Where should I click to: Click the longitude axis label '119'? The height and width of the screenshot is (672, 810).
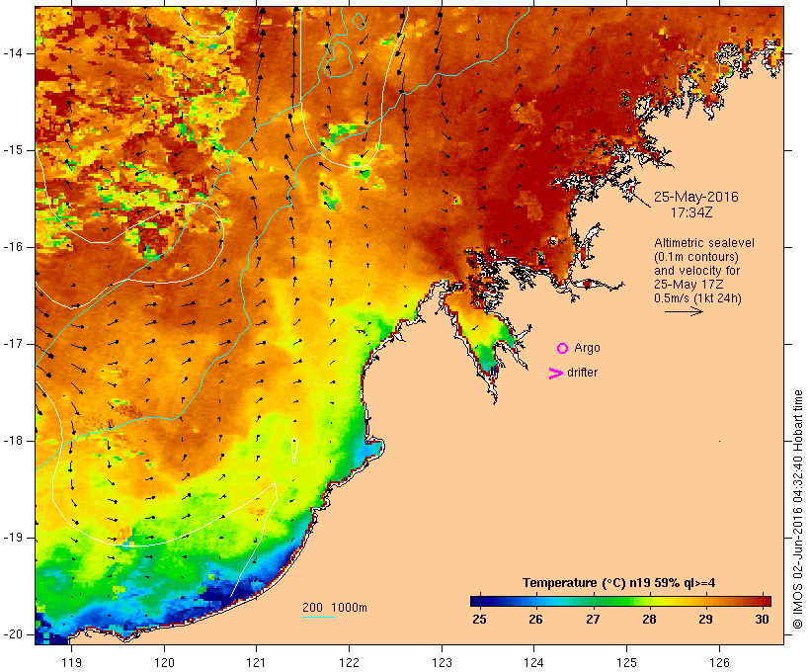[71, 662]
